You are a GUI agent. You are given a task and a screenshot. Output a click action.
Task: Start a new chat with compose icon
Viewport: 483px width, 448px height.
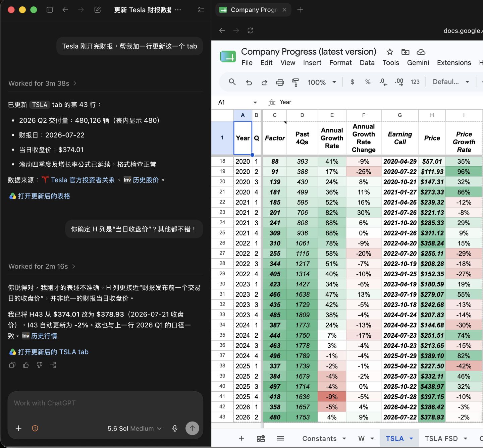pos(98,10)
